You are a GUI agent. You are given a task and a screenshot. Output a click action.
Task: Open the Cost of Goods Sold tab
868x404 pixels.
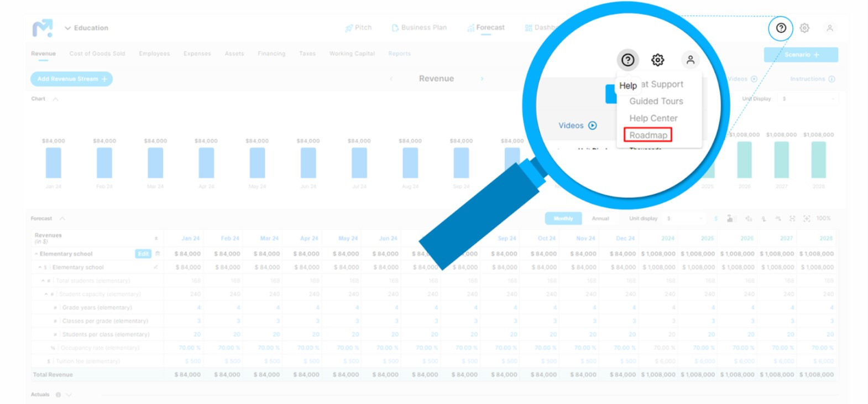[97, 54]
